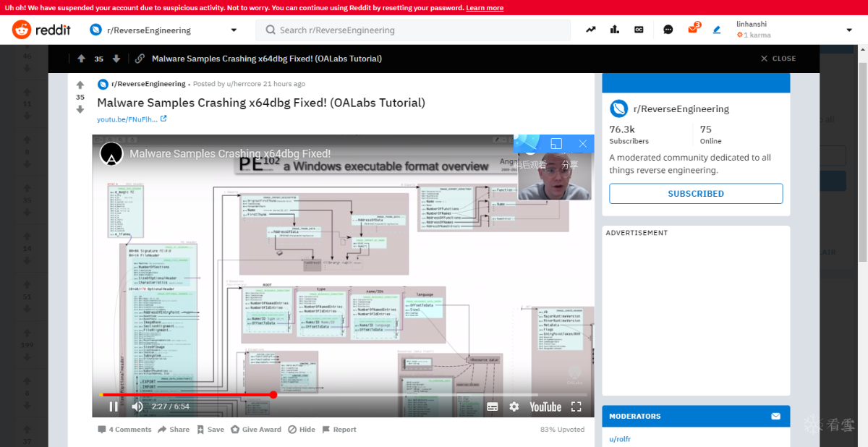Screen dimensions: 868x447
Task: Click the r/ReverseEngineering icon in post byline
Action: 103,84
